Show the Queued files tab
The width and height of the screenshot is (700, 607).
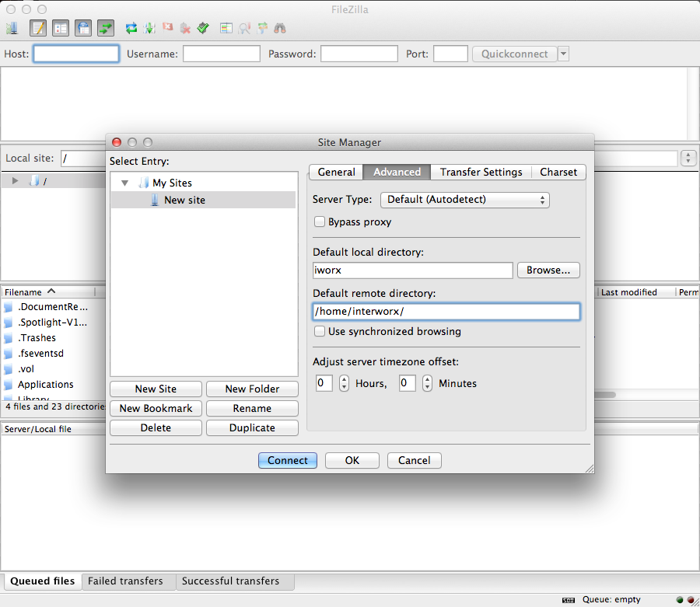[x=43, y=581]
